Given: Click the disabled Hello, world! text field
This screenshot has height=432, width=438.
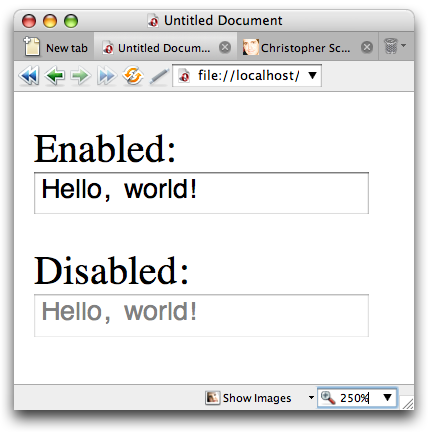Looking at the screenshot, I should point(201,315).
